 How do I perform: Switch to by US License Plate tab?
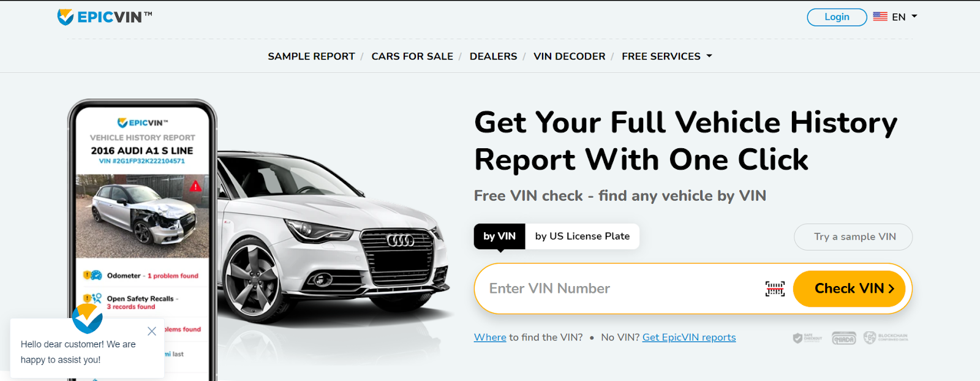tap(582, 236)
